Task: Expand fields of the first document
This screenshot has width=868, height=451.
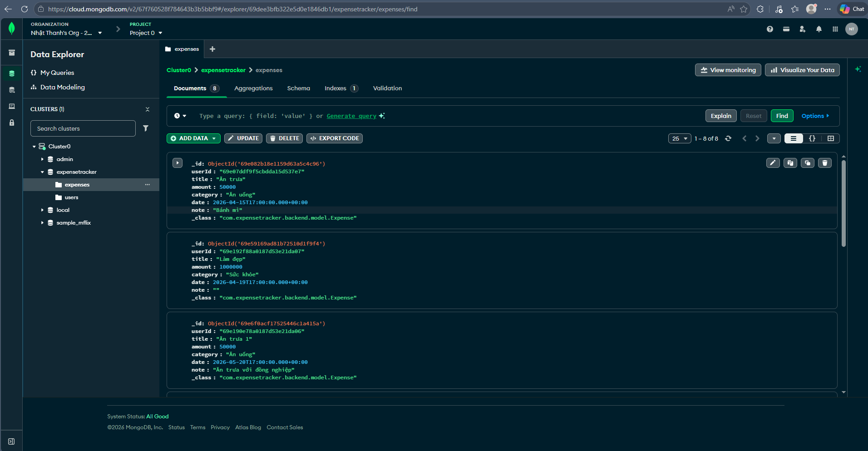Action: pyautogui.click(x=178, y=163)
